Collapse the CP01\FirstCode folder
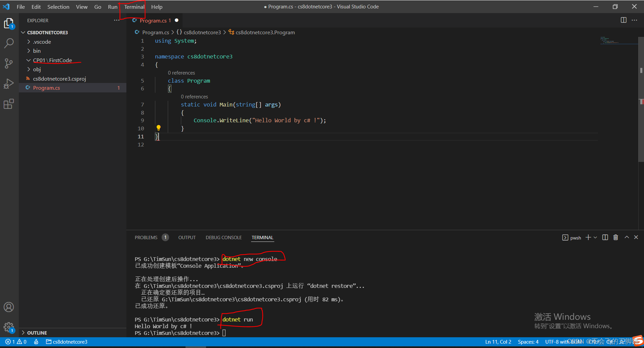 73,60
